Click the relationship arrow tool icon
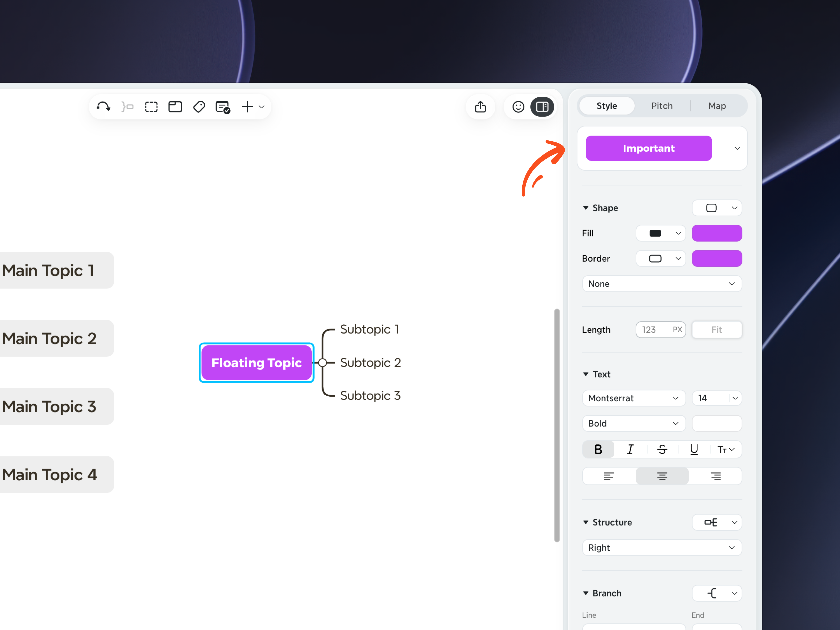The image size is (840, 630). (x=103, y=107)
